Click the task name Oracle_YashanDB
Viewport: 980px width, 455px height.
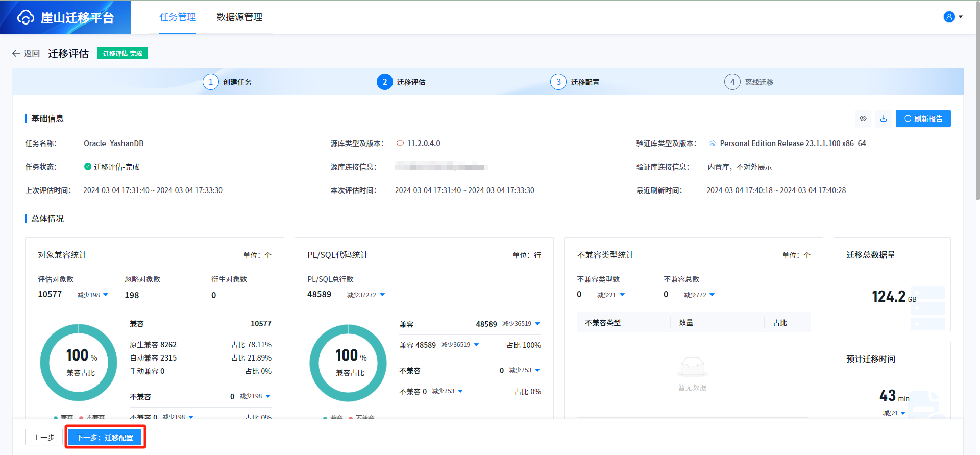coord(114,143)
